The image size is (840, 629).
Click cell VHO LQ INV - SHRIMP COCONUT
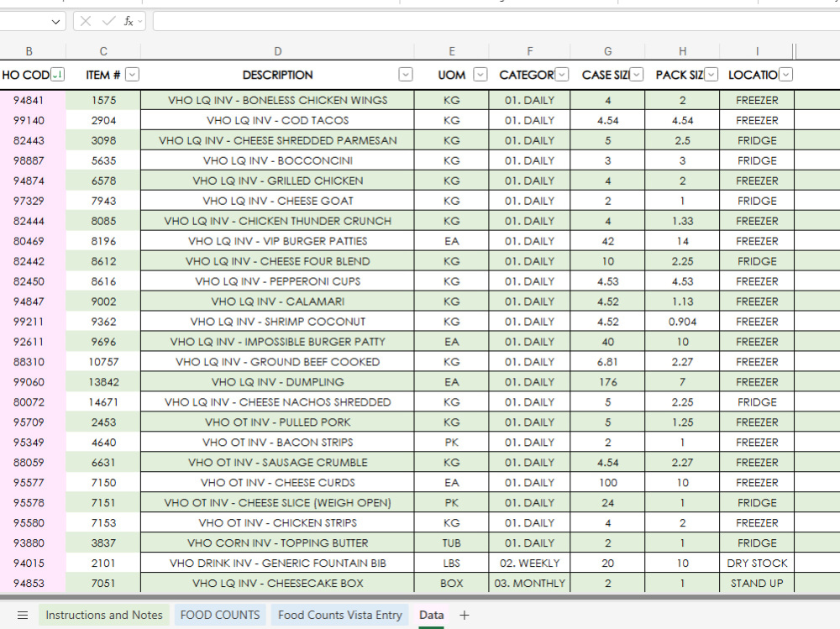click(x=277, y=322)
